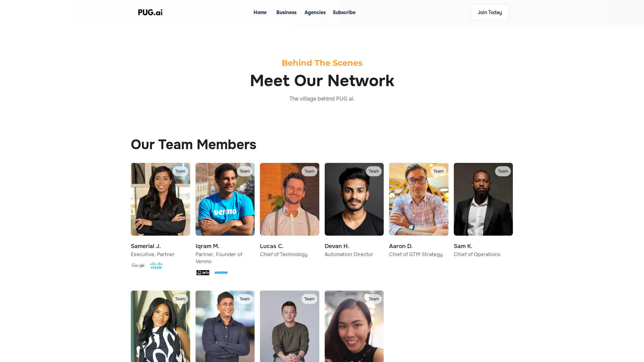Click the Lucas C. name link
The image size is (644, 362).
(272, 246)
